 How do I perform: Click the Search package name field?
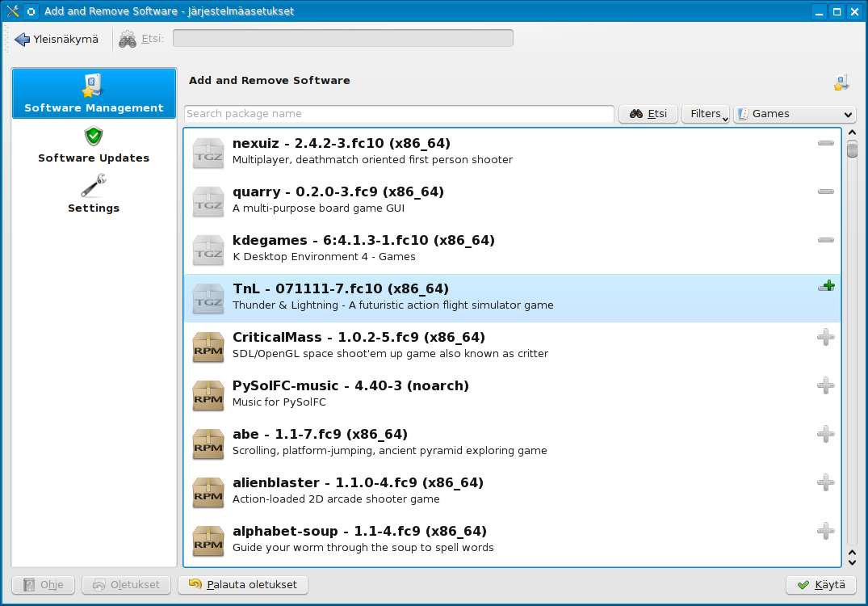[x=399, y=114]
